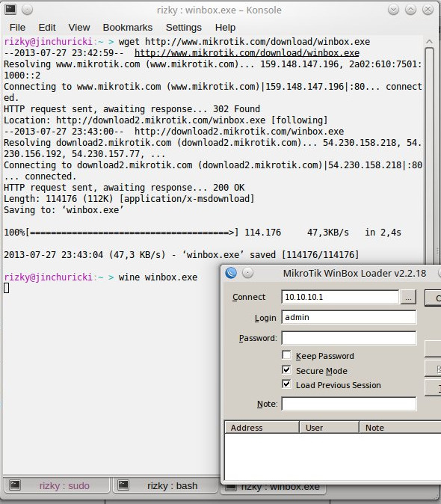Viewport: 441px width, 504px height.
Task: Sort list by Address column header
Action: [262, 428]
